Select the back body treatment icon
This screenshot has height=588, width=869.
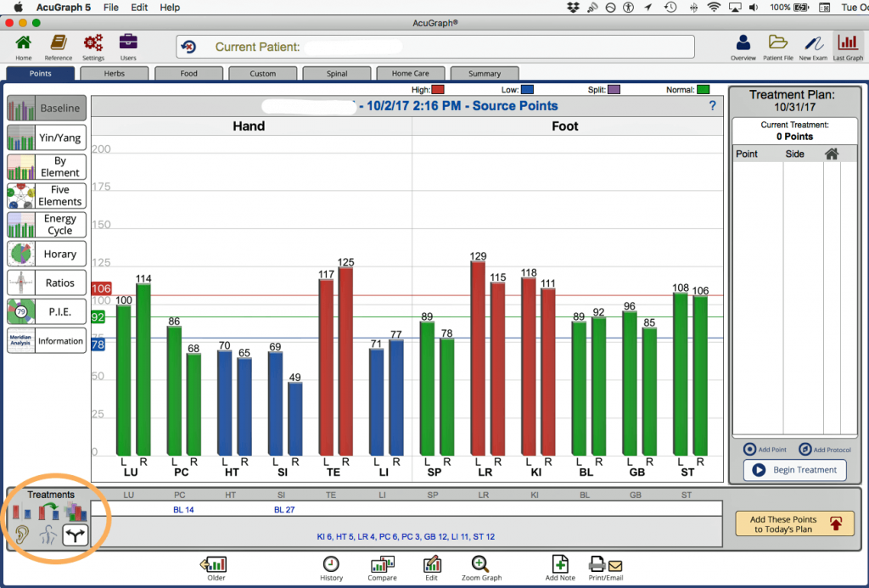48,535
